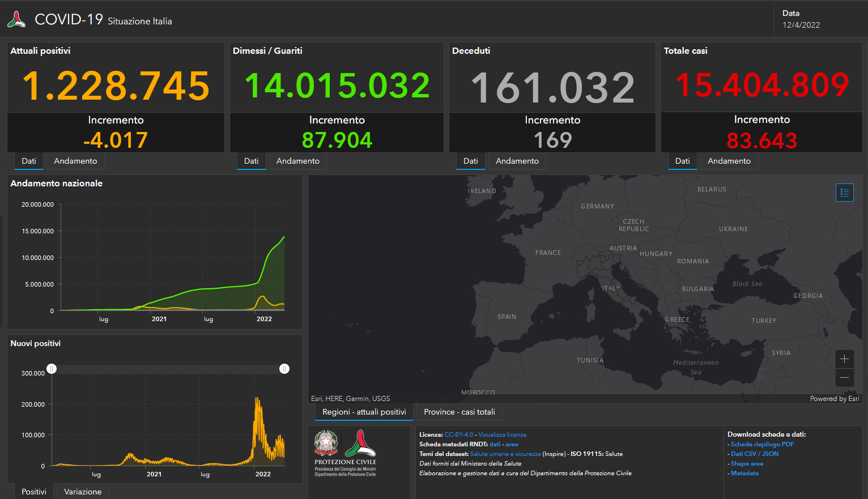
Task: Select the Positivi tab at the bottom
Action: tap(33, 491)
